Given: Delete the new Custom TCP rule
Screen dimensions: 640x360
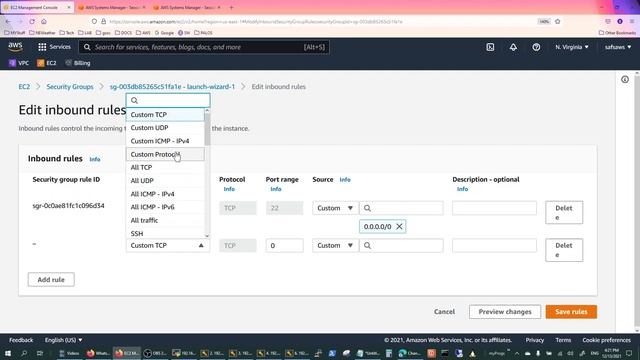Looking at the screenshot, I should [x=564, y=250].
